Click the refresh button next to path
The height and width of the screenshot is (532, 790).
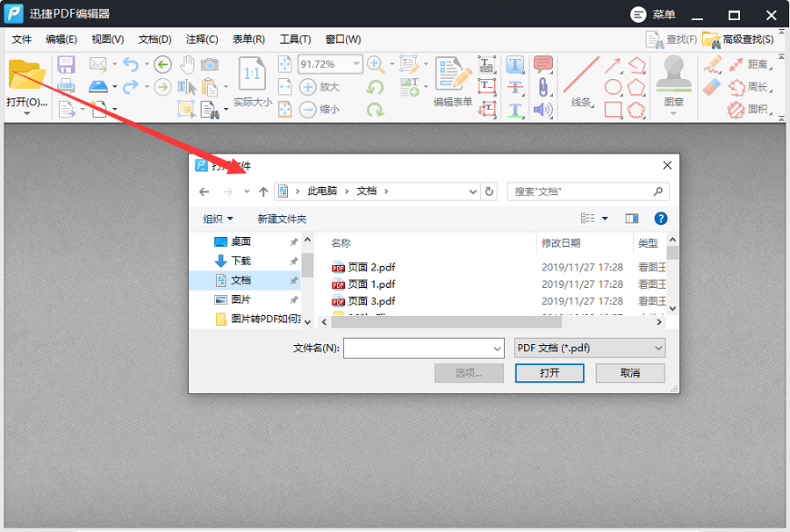coord(489,191)
